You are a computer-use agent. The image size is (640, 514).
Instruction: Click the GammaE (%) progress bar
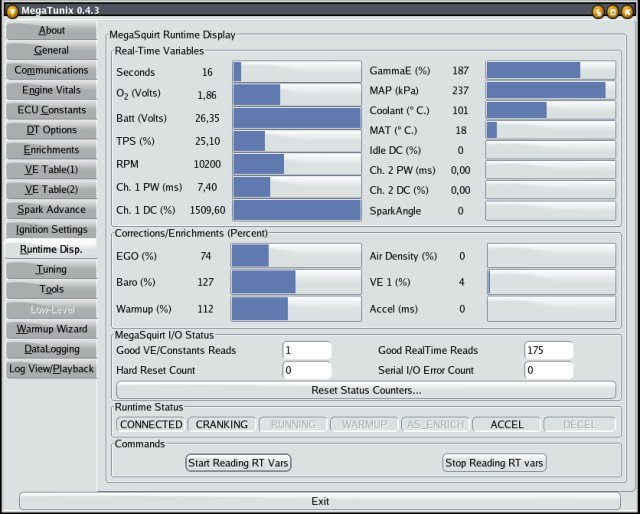coord(551,70)
